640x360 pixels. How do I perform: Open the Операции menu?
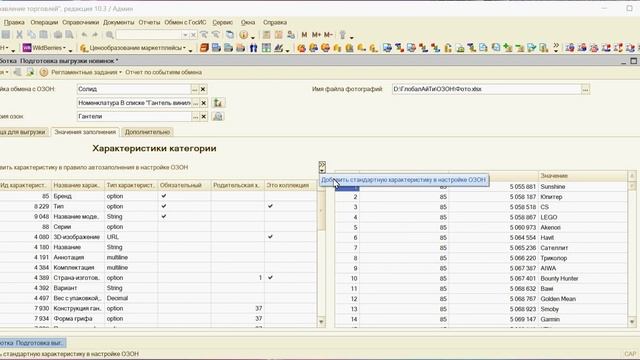pos(44,22)
